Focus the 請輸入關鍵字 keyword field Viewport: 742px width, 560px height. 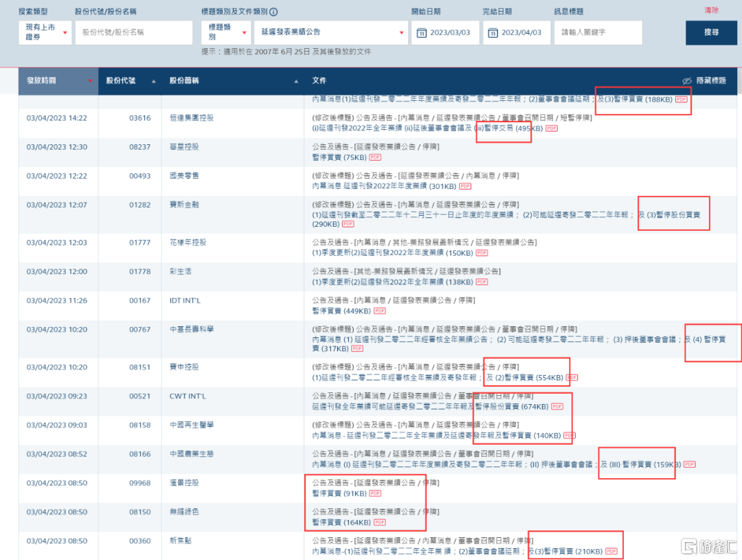[598, 32]
